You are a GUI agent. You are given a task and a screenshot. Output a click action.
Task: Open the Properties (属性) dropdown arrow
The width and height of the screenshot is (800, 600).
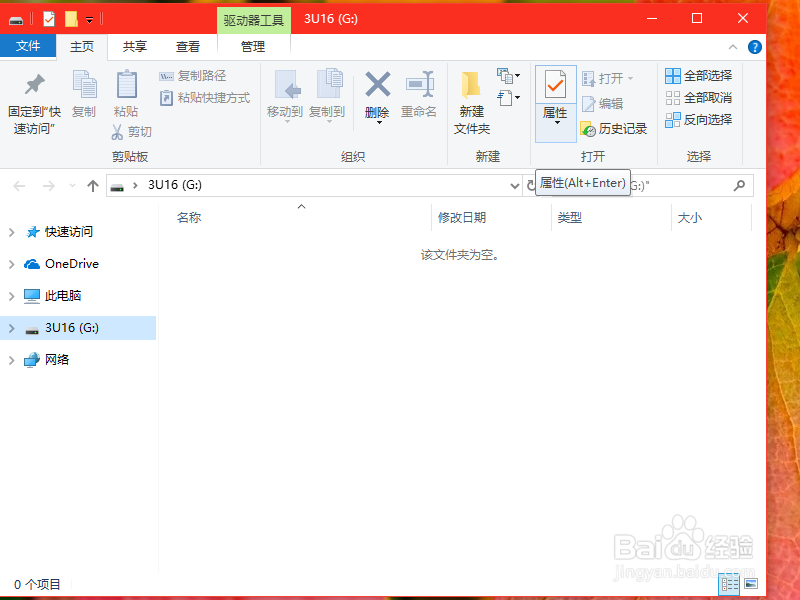coord(555,122)
